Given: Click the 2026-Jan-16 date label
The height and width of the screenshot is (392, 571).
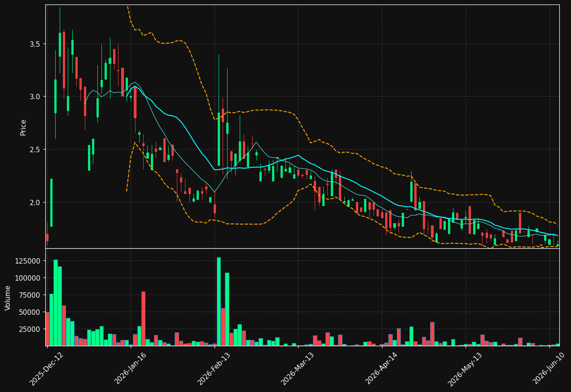Looking at the screenshot, I should click(130, 369).
